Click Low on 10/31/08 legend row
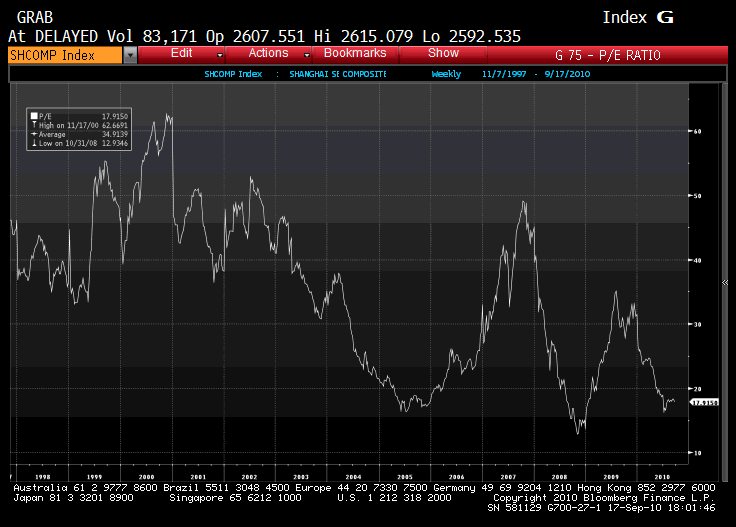Image resolution: width=736 pixels, height=527 pixels. [x=79, y=143]
